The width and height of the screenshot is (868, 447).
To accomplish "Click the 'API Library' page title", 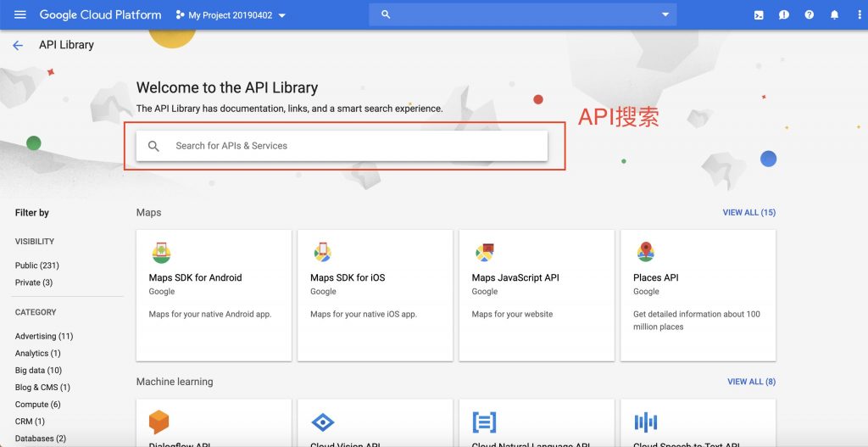I will (66, 45).
